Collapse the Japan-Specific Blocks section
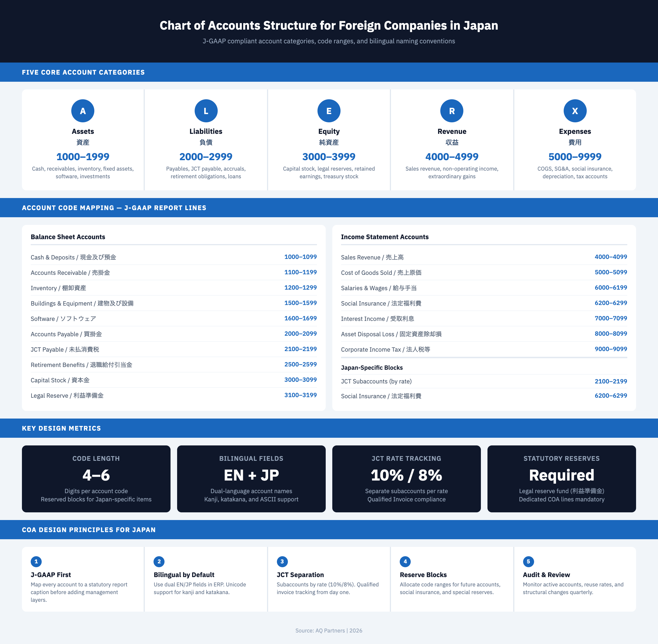658x644 pixels. [371, 368]
